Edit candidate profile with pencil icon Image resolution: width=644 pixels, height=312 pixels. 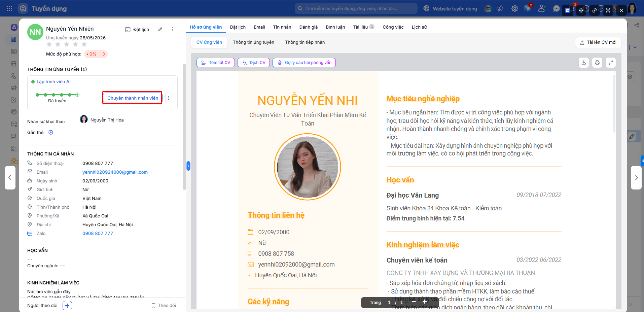pos(160,29)
